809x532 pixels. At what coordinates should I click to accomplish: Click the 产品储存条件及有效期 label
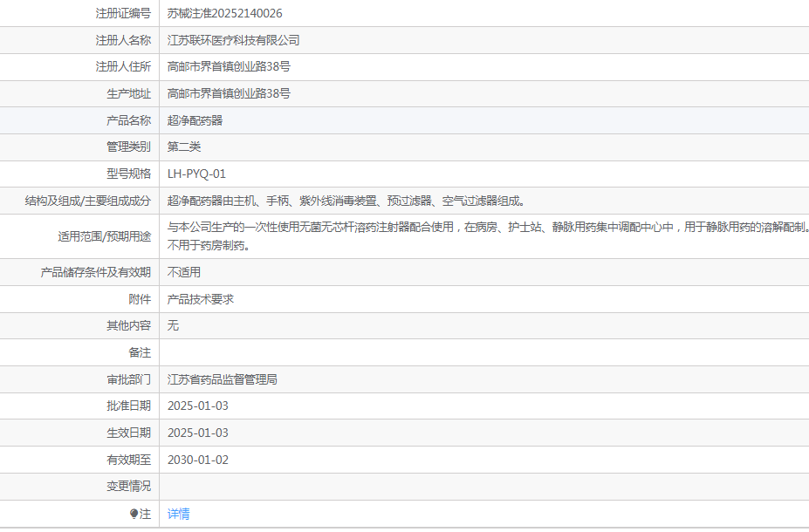[96, 272]
